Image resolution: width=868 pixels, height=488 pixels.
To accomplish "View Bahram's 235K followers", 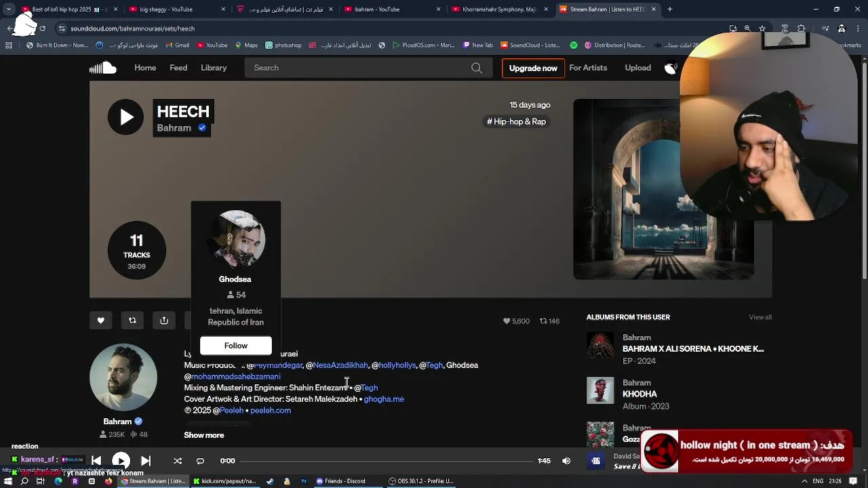I will (x=113, y=434).
